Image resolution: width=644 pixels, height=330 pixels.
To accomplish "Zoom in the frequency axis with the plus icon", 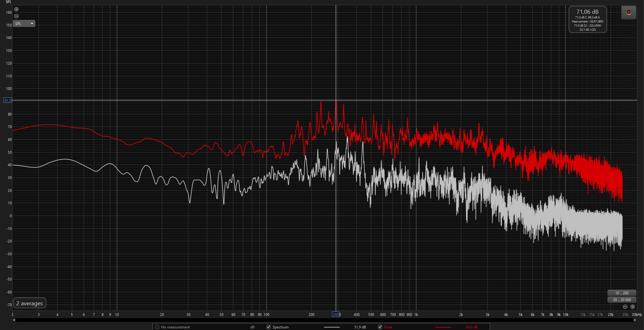I will 632,307.
